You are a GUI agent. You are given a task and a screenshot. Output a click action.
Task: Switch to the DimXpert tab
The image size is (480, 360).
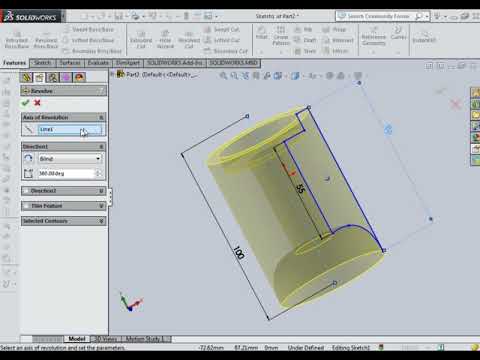[128, 63]
